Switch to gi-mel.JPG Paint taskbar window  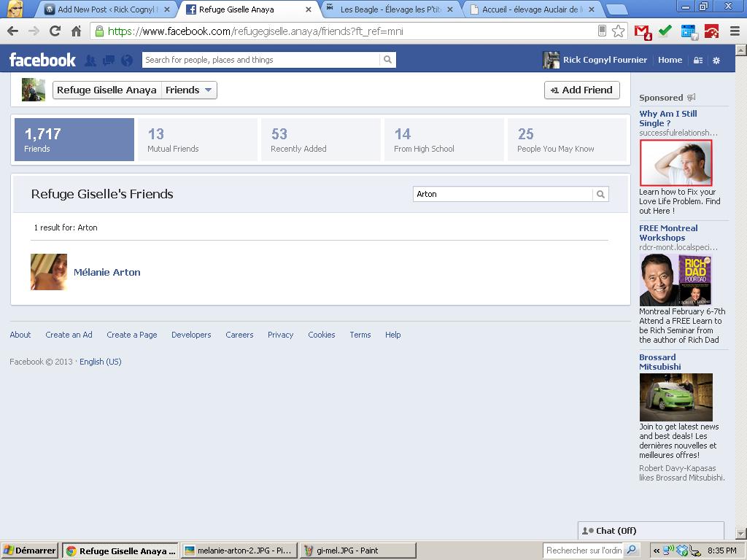tap(357, 551)
